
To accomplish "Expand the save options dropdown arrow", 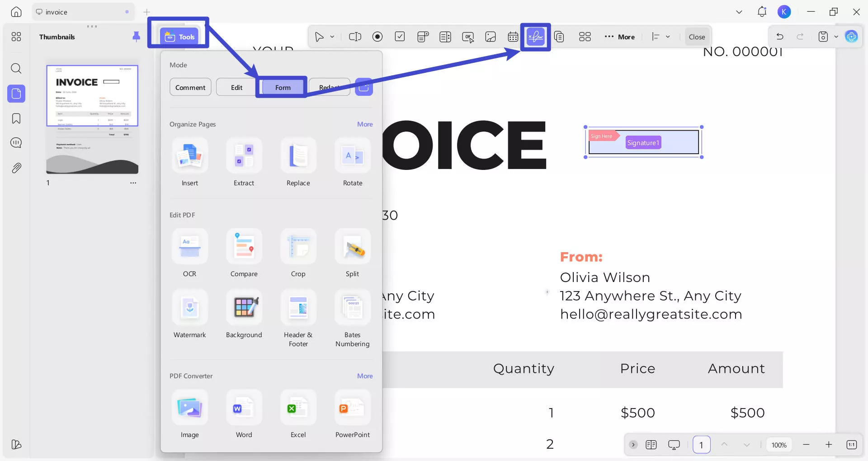I will 836,37.
